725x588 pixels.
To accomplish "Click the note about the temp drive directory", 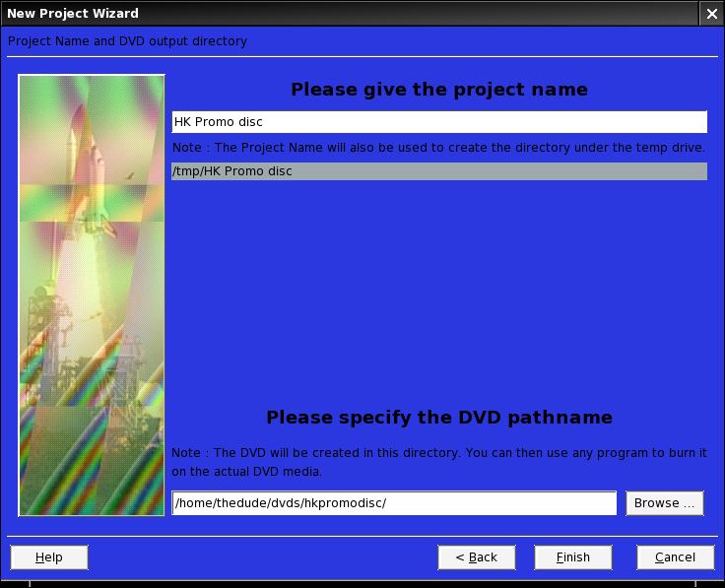I will point(438,148).
